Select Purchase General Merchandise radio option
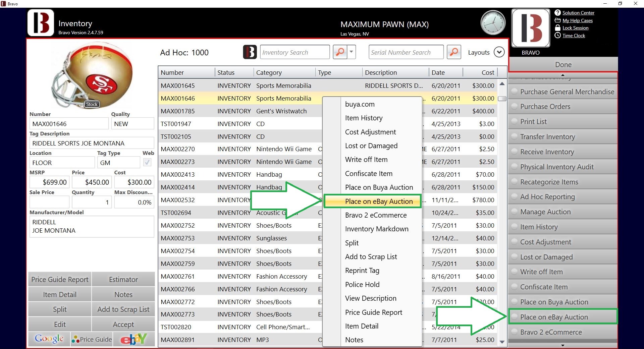Image resolution: width=644 pixels, height=349 pixels. tap(514, 92)
